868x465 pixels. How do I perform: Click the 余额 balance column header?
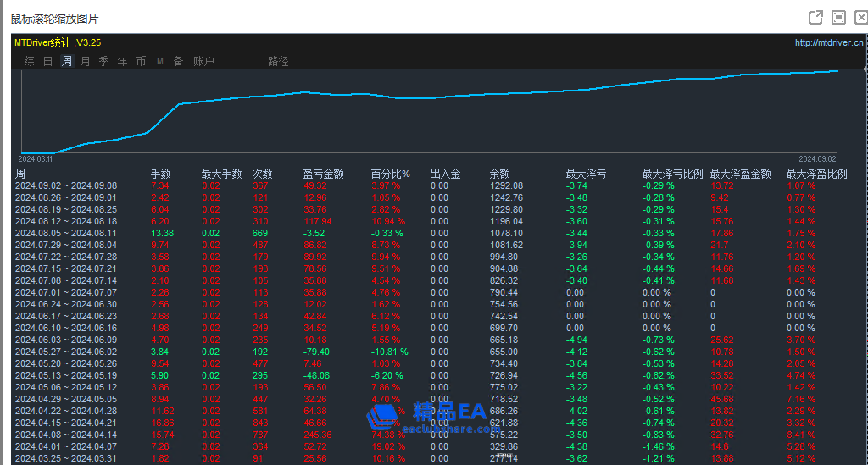[499, 174]
